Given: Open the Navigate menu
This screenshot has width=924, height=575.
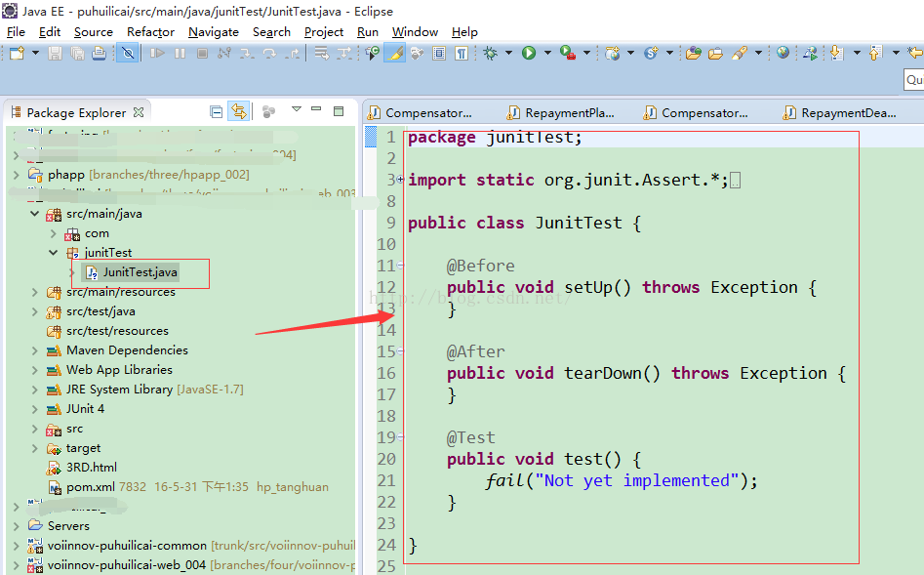Looking at the screenshot, I should point(214,32).
